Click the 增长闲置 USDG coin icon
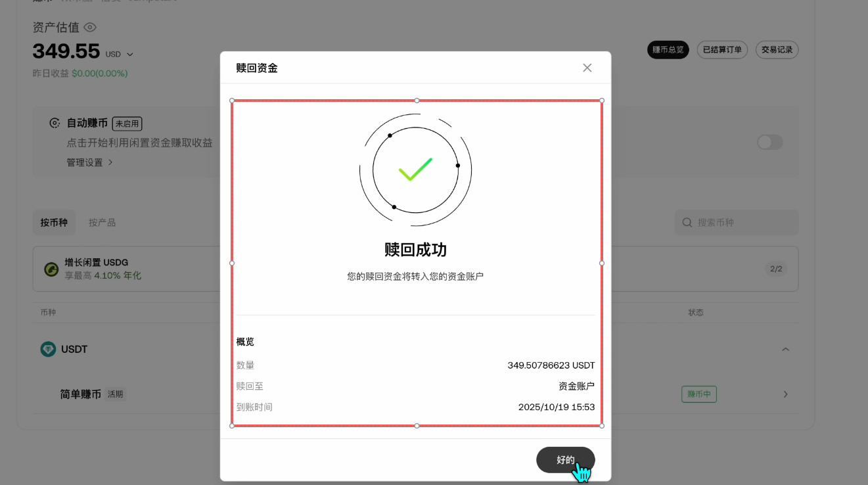This screenshot has width=868, height=485. pos(51,268)
